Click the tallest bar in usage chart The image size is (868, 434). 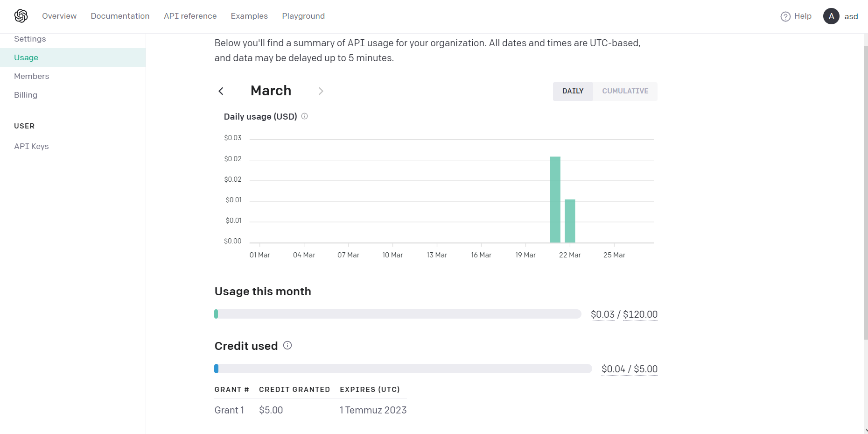click(x=555, y=199)
